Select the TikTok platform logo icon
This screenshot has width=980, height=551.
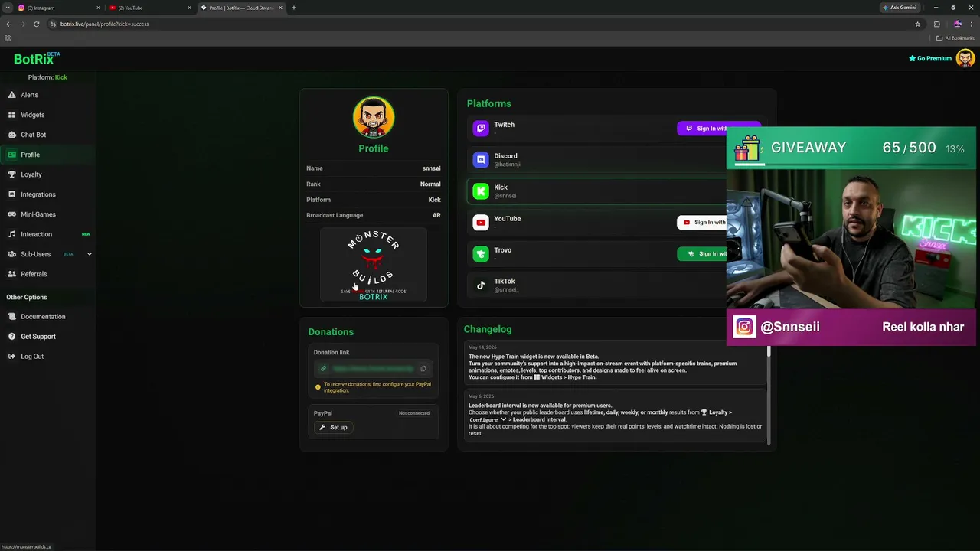pos(481,285)
